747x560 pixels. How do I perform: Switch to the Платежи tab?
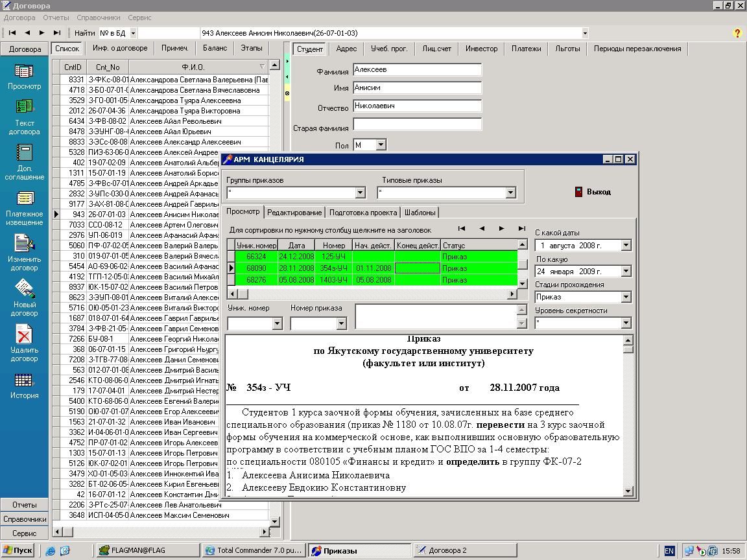527,49
